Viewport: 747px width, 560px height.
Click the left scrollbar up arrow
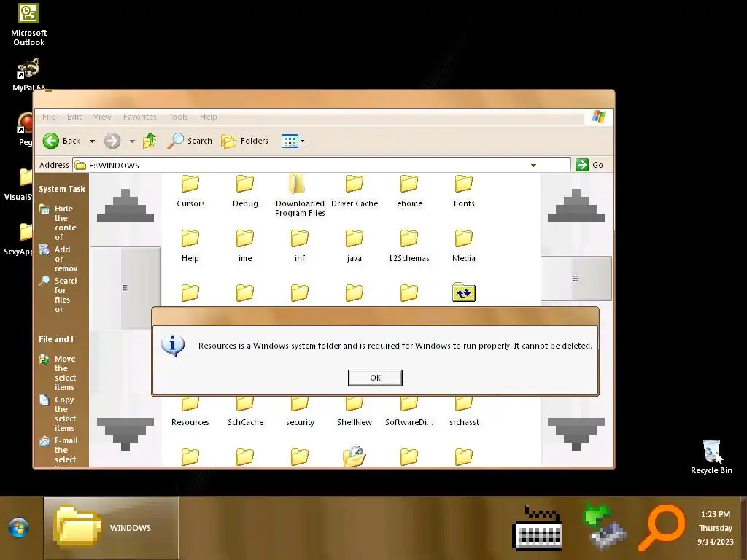coord(125,205)
